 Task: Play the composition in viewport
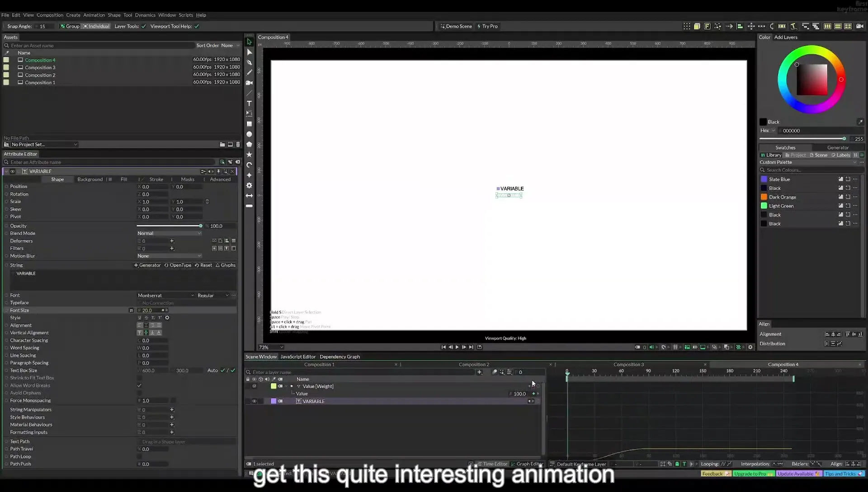(x=457, y=347)
